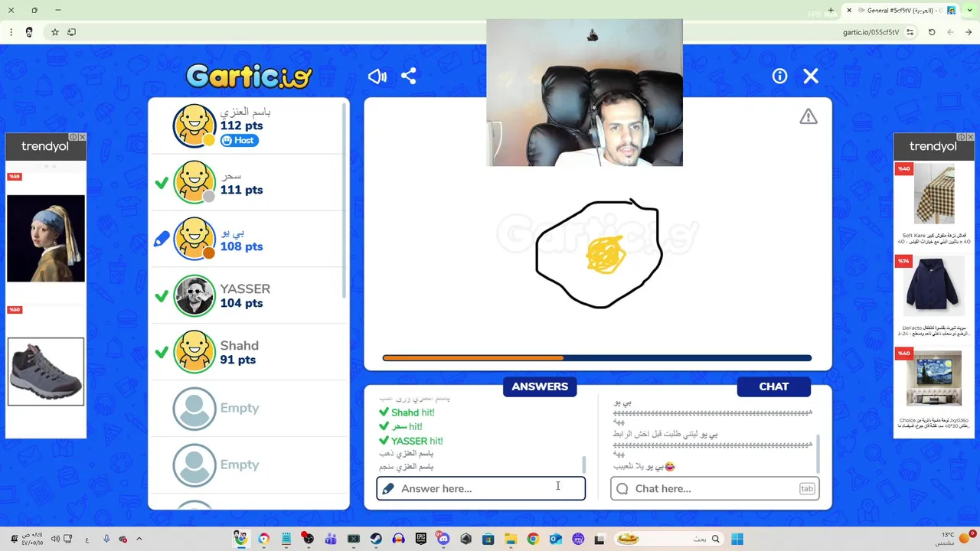Click the Host badge

(x=240, y=140)
